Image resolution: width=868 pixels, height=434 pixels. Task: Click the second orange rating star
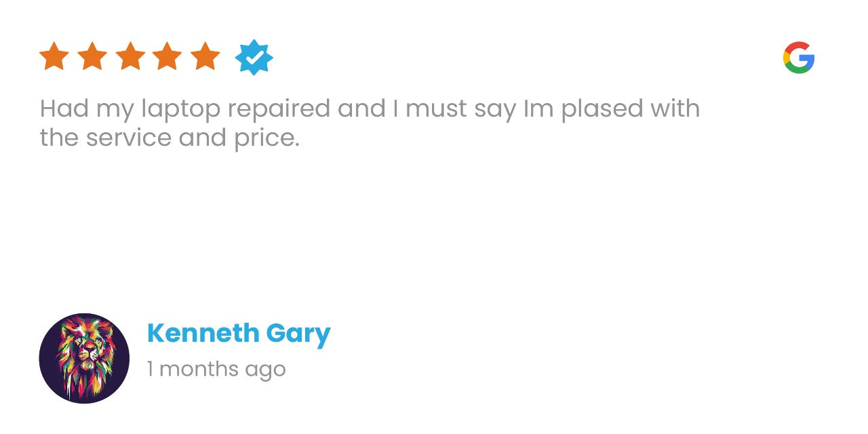(x=92, y=56)
